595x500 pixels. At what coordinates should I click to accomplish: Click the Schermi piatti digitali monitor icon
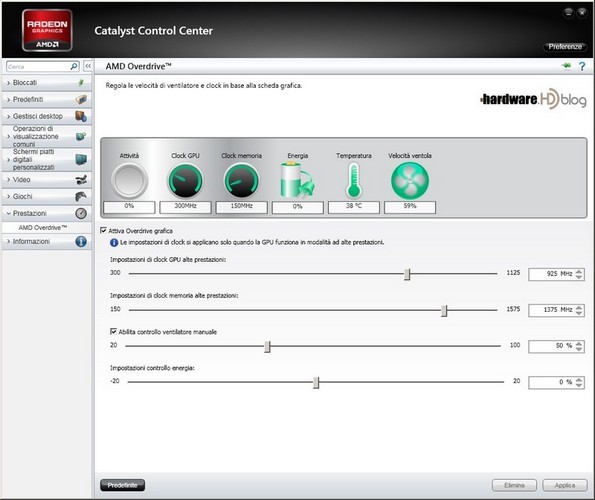click(x=81, y=159)
